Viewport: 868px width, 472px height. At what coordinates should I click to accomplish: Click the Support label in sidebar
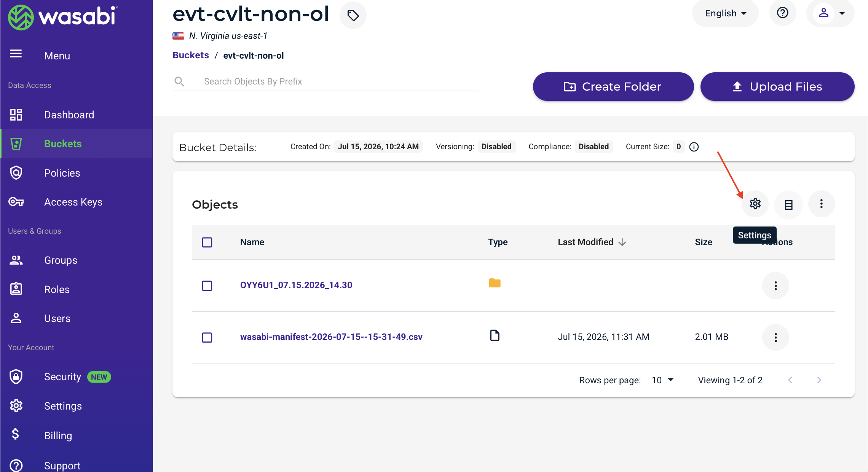[62, 466]
